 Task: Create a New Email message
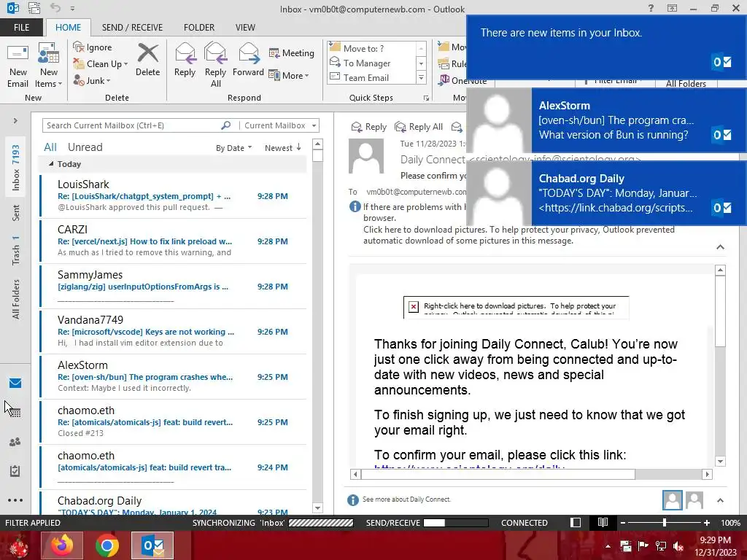[18, 66]
